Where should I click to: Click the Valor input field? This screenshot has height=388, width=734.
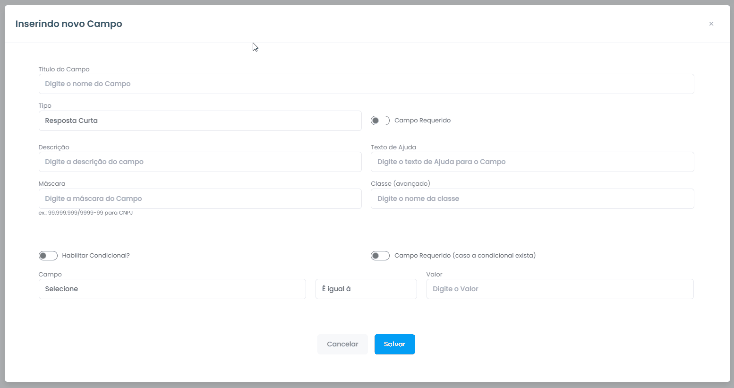(560, 289)
